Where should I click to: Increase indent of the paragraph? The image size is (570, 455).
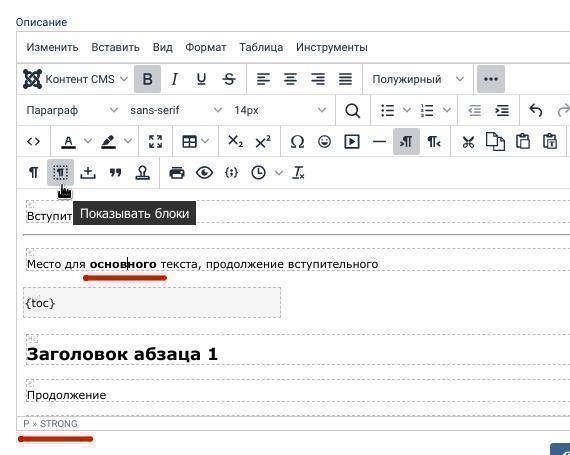coord(502,110)
